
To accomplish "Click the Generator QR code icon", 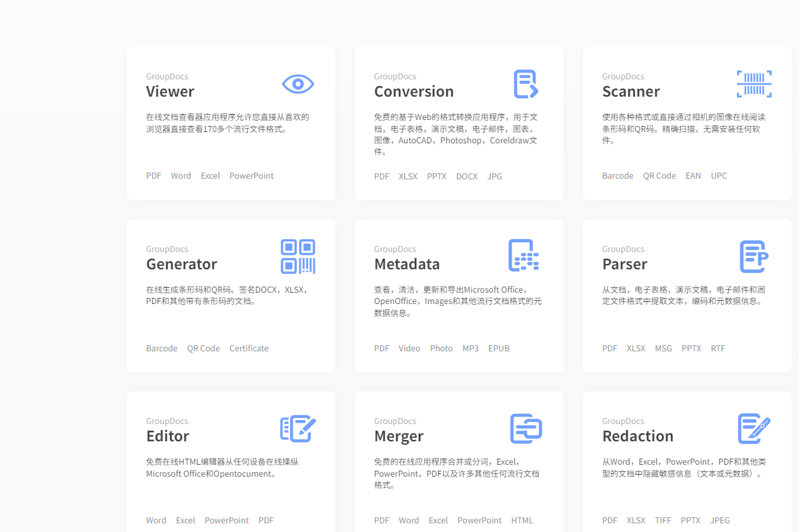I will click(x=297, y=257).
